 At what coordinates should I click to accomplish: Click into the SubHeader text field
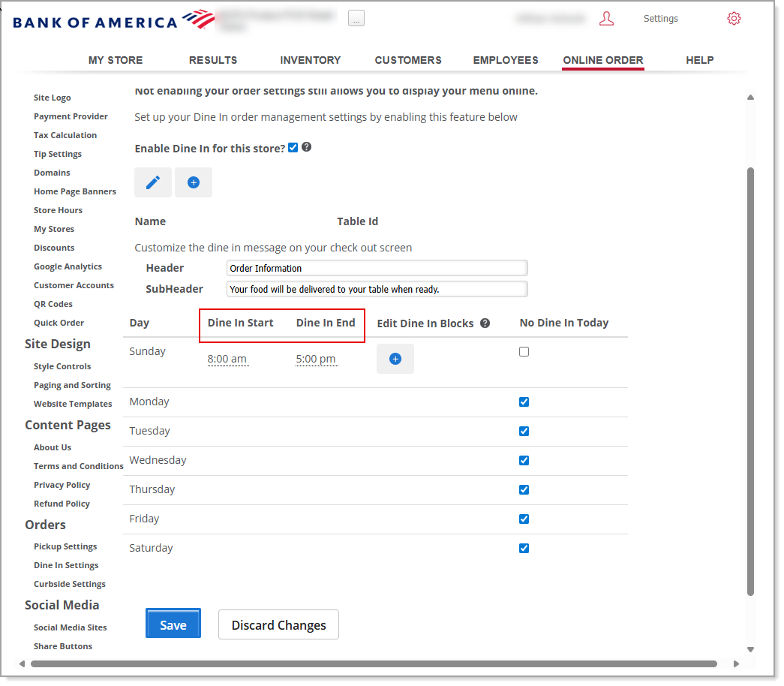pyautogui.click(x=377, y=289)
